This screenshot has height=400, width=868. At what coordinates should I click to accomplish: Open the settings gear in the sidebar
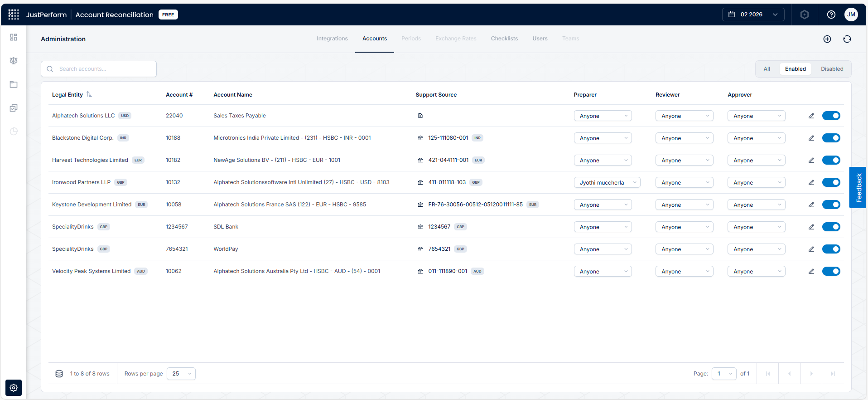click(14, 388)
